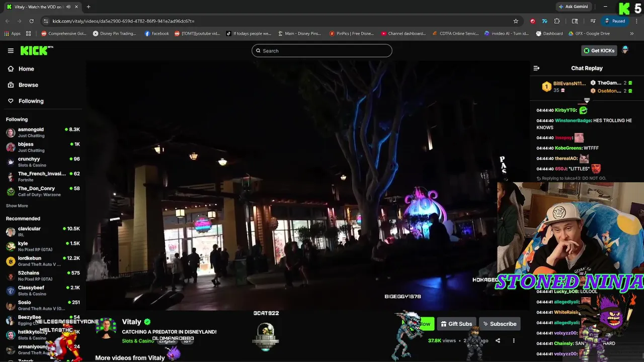Screen dimensions: 644x362
Task: Expand Following list with Show more
Action: tap(17, 206)
